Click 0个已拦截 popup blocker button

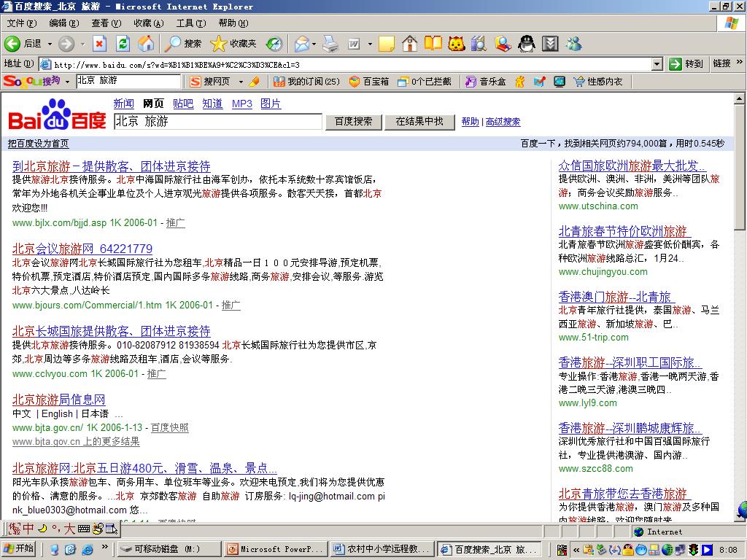point(424,82)
